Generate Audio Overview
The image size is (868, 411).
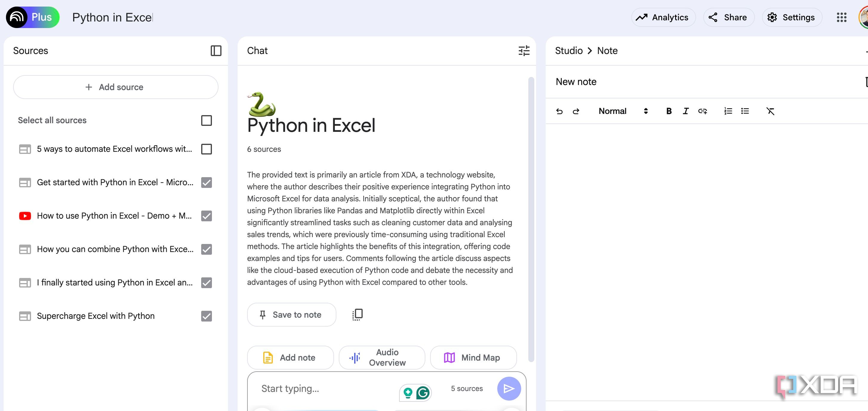(x=382, y=358)
